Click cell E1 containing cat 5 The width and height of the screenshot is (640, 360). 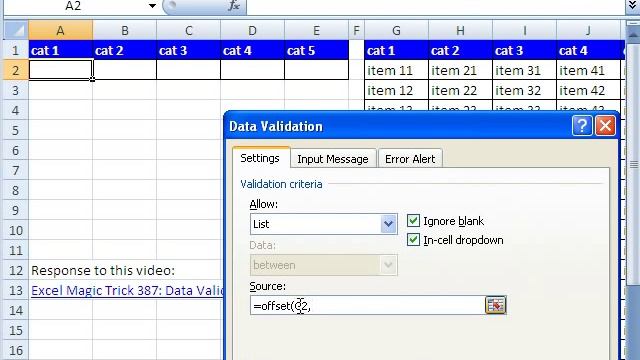click(x=316, y=50)
